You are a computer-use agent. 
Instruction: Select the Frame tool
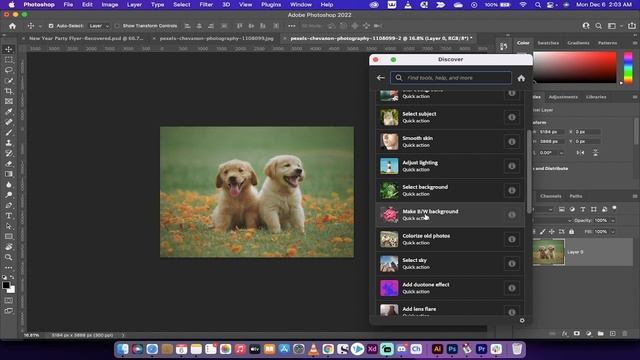[x=9, y=101]
